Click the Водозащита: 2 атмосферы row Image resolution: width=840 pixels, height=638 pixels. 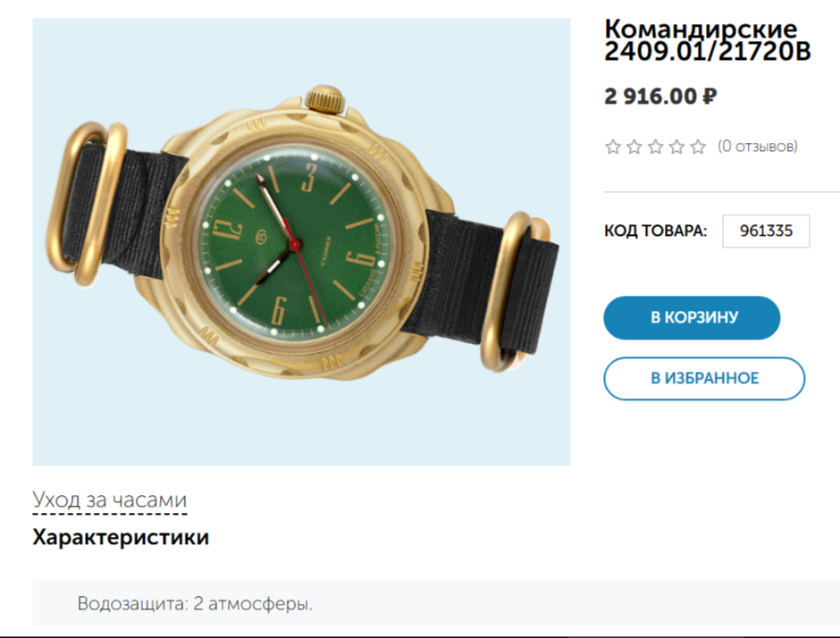pyautogui.click(x=436, y=603)
